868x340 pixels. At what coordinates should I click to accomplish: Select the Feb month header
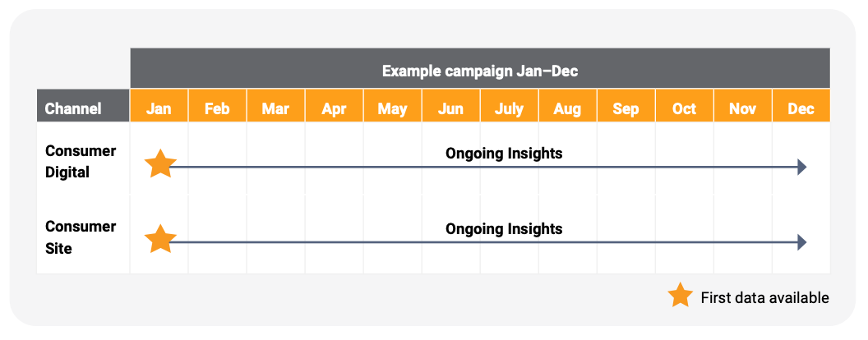[x=217, y=108]
